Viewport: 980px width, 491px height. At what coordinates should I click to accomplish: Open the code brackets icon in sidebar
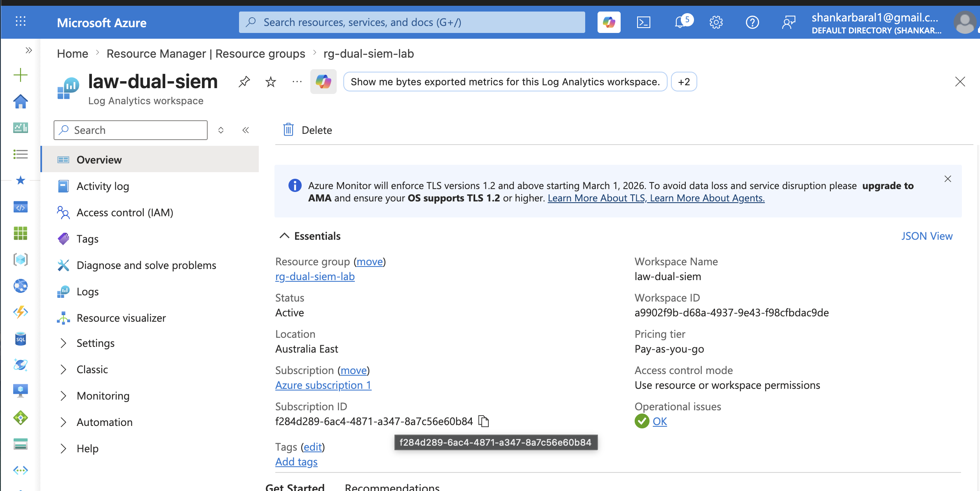(21, 207)
